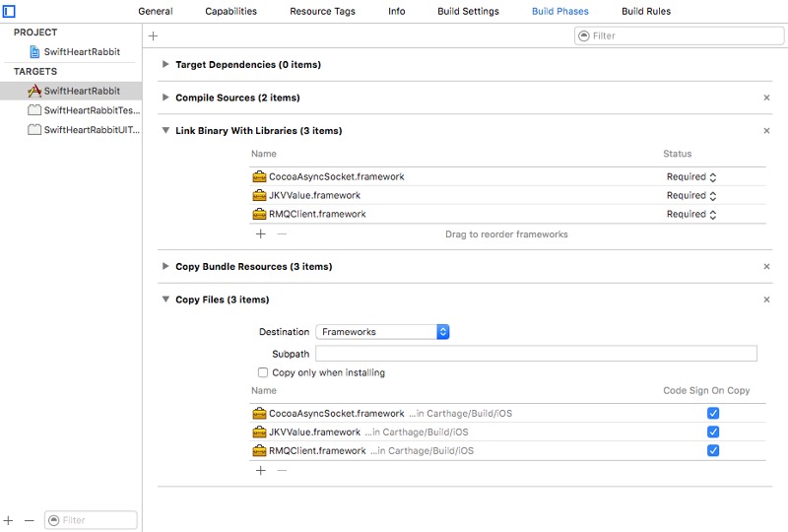Open the Capabilities tab
The image size is (788, 532).
pyautogui.click(x=230, y=12)
